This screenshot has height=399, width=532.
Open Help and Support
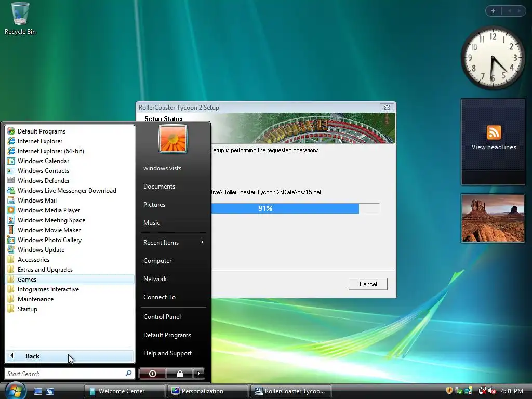(168, 353)
